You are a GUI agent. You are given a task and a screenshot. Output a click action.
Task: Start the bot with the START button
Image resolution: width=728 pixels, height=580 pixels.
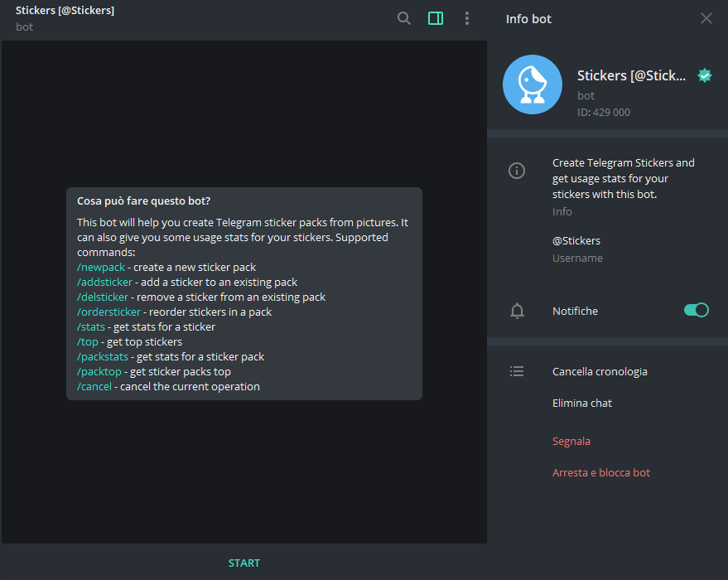pos(244,563)
